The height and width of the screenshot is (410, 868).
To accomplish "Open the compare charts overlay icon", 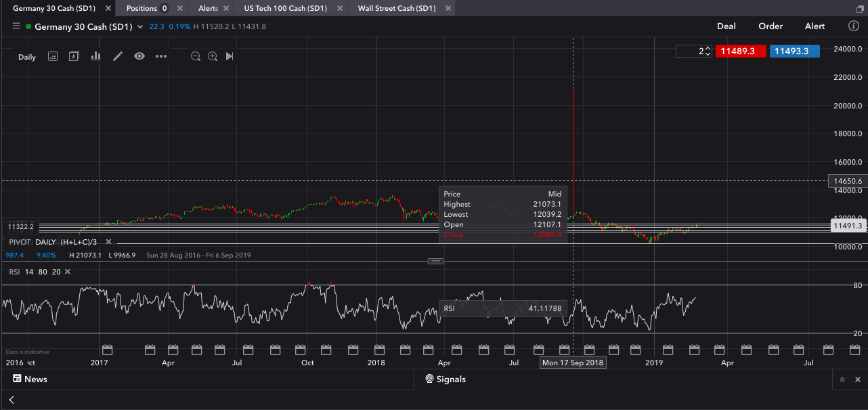I will tap(74, 56).
